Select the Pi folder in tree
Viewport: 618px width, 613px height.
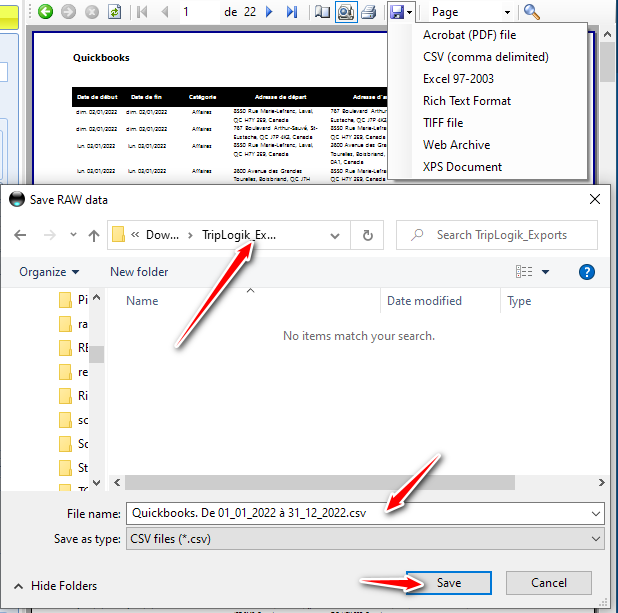(x=74, y=300)
